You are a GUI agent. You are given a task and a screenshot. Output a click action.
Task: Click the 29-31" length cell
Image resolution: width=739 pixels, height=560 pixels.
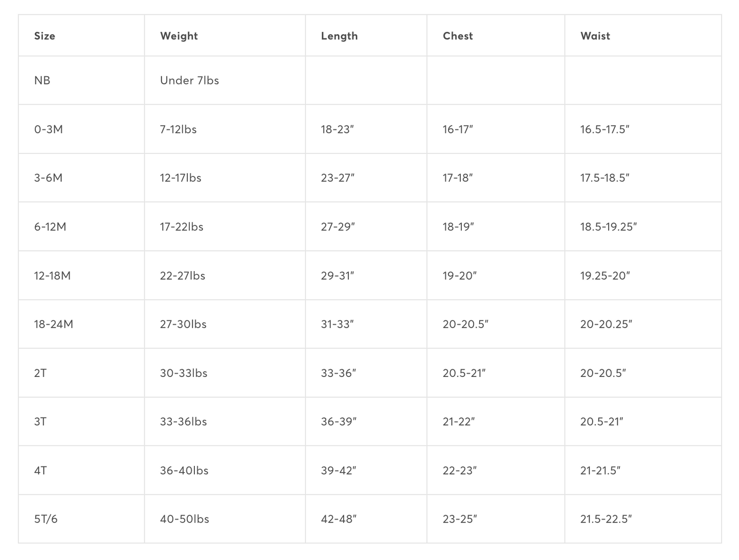tap(338, 276)
